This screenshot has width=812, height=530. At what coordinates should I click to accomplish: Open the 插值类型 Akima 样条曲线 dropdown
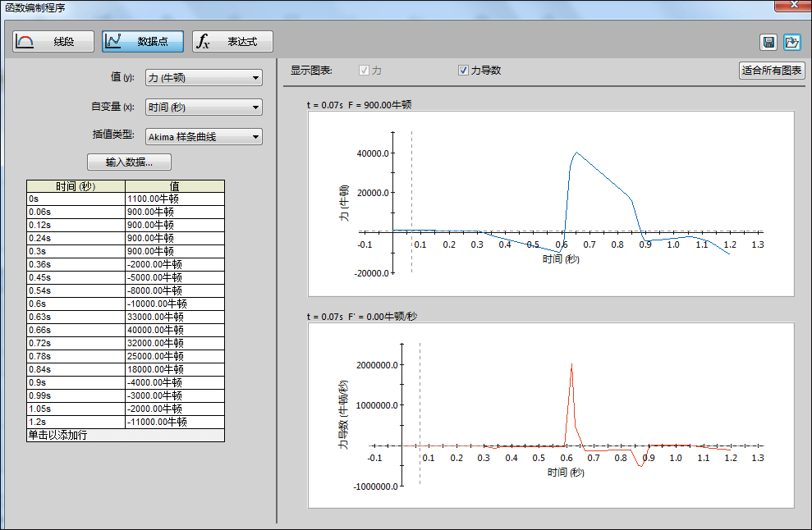204,137
